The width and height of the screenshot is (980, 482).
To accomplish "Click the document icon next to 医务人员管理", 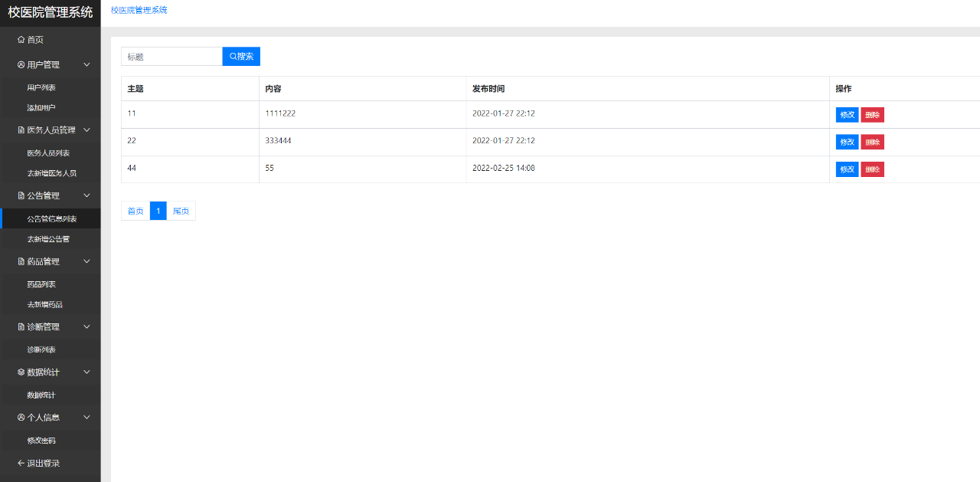I will tap(21, 130).
